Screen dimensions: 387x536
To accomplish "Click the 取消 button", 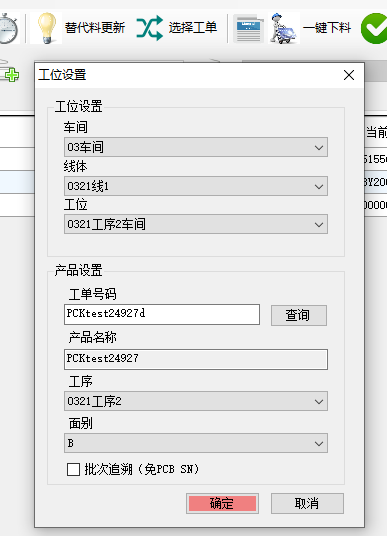I will [x=307, y=504].
